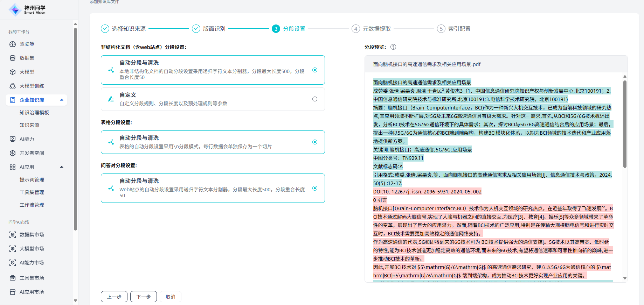Viewport: 644px width, 305px height.
Task: Click the 问答对 自动分段与清洗 icon
Action: [x=111, y=188]
